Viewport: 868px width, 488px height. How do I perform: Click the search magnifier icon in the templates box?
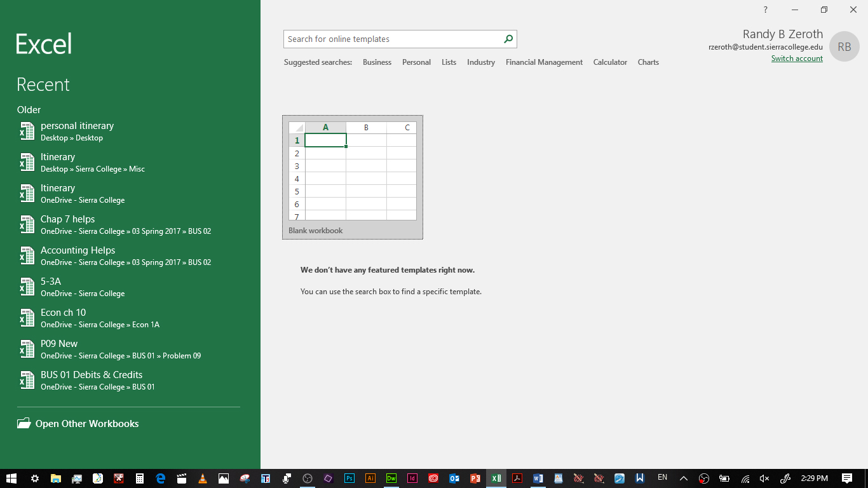(508, 39)
